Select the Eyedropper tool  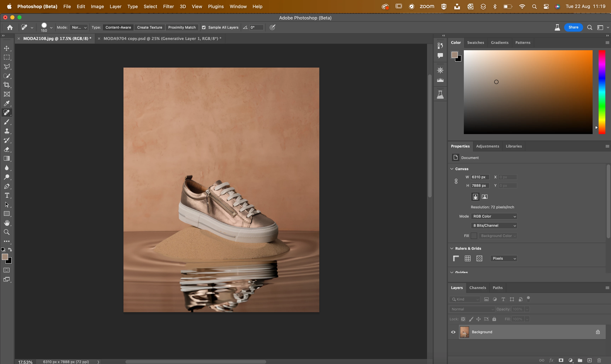click(x=7, y=103)
